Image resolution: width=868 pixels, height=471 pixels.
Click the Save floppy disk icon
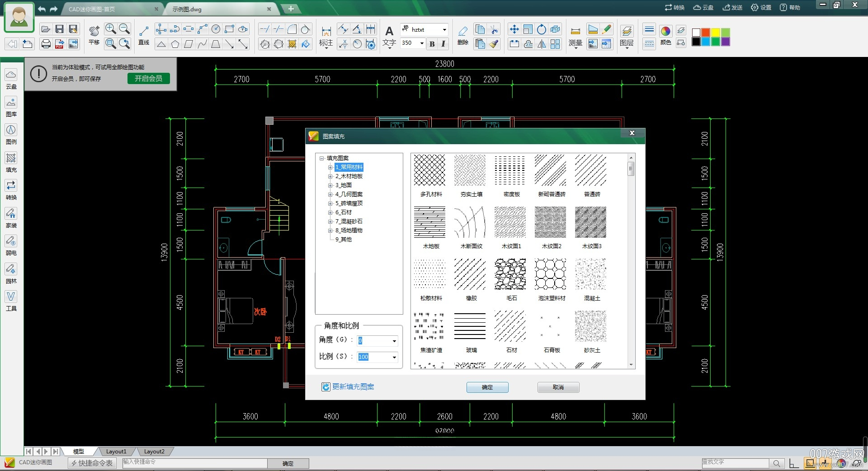[59, 29]
